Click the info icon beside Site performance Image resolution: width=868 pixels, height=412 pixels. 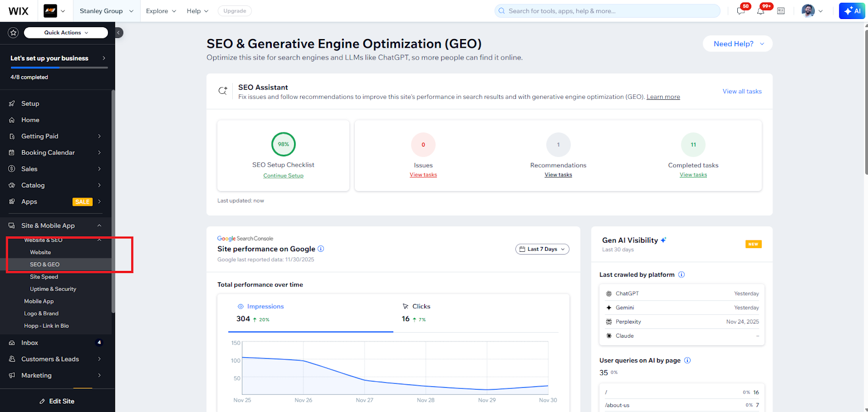321,249
